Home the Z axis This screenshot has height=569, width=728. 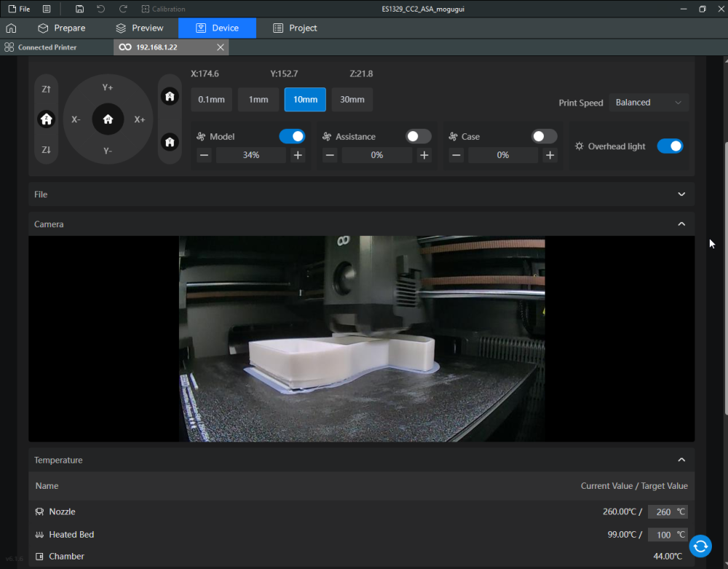[47, 119]
